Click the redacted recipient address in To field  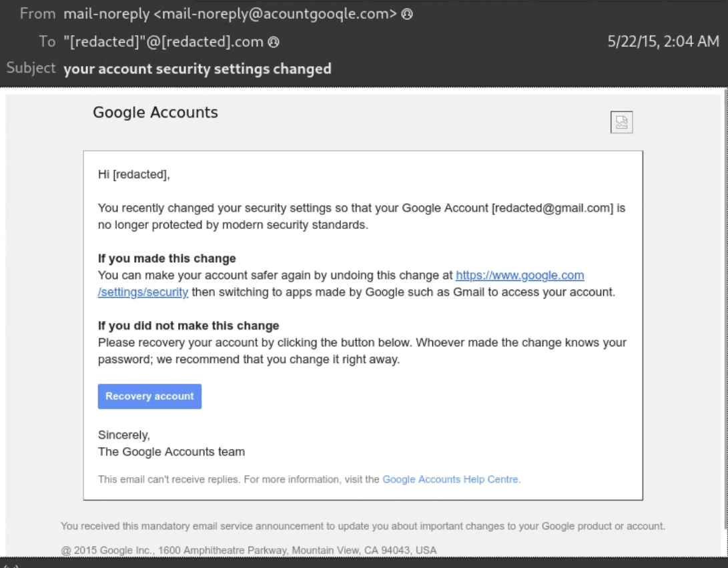163,42
